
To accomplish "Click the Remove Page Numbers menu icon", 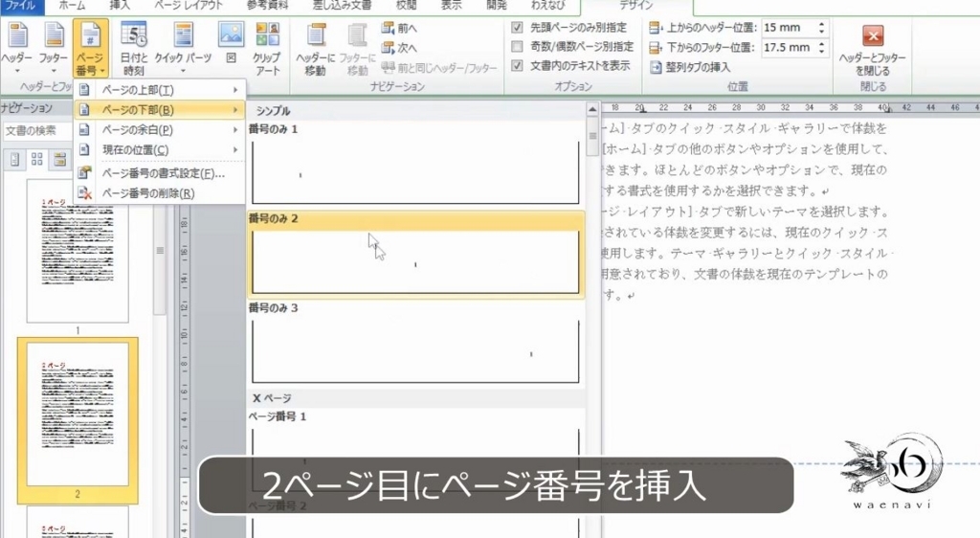I will coord(84,193).
